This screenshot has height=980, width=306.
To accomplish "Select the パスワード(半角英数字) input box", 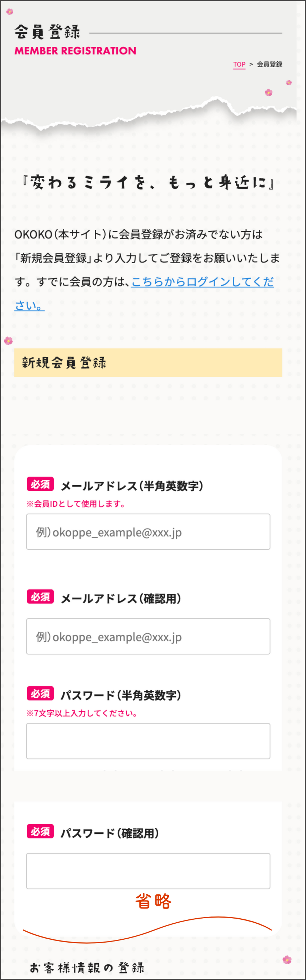I will [x=148, y=741].
